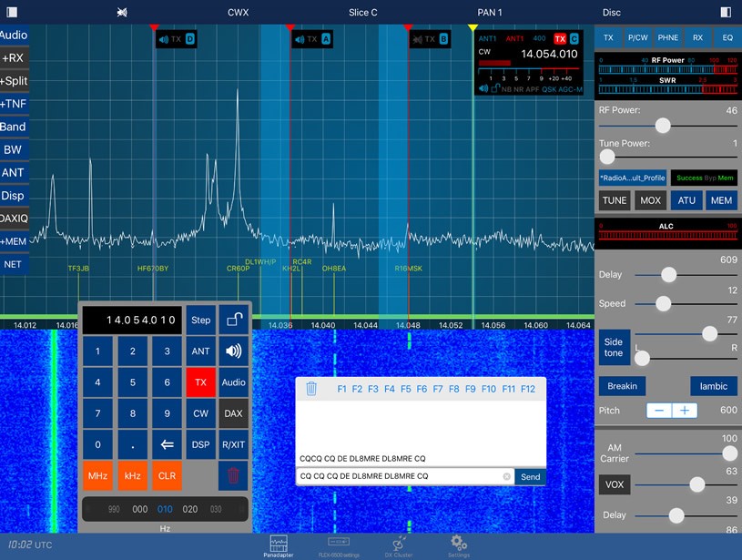Open the ANT menu in left sidebar
The height and width of the screenshot is (560, 742).
14,172
